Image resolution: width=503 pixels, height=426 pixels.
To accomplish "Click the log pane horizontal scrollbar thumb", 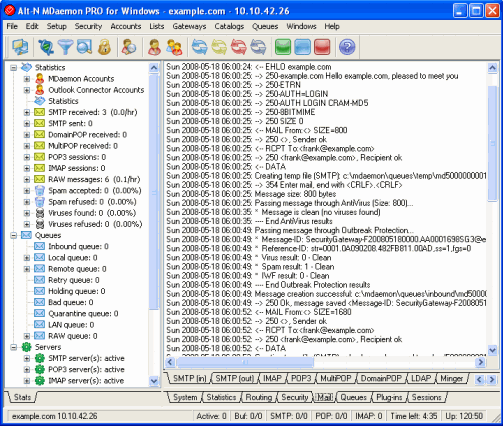I will [245, 362].
